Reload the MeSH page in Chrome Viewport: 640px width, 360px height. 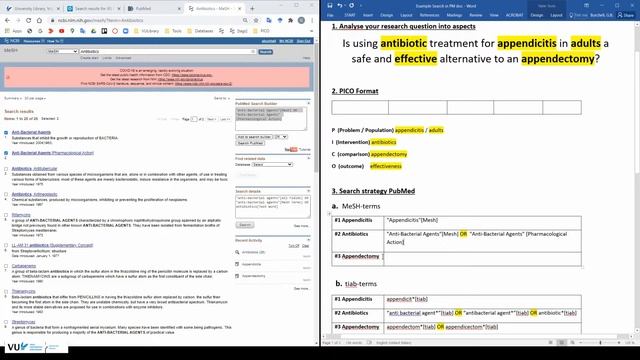tap(28, 20)
